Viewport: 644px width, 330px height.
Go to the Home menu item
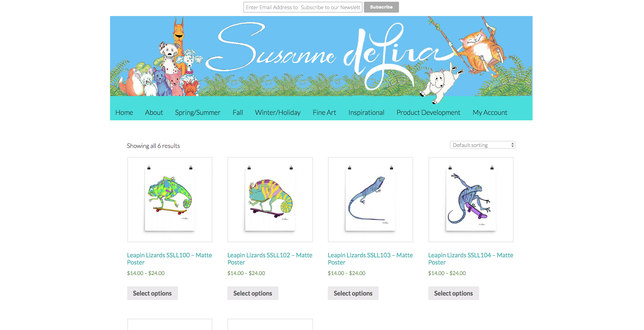coord(124,112)
